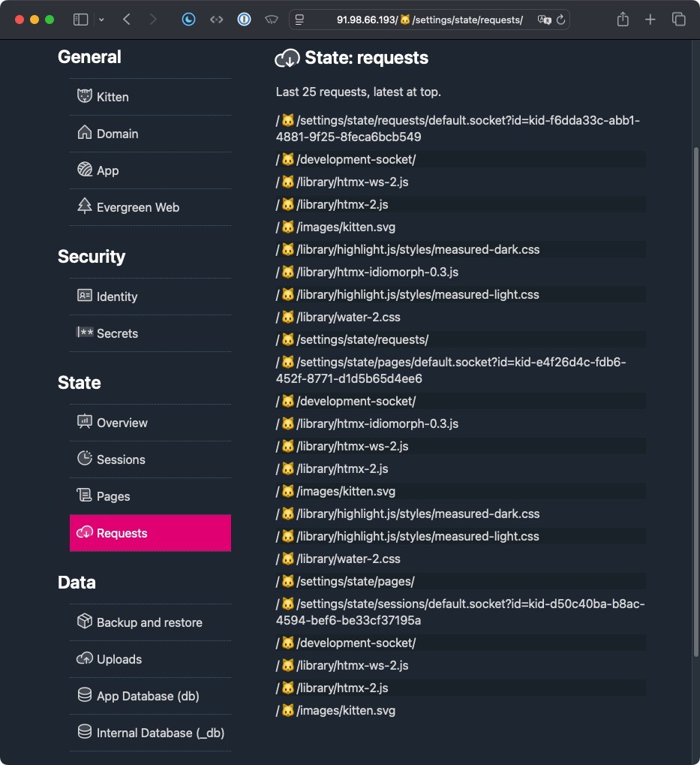This screenshot has width=700, height=765.
Task: Open the Kitten settings page
Action: click(112, 97)
